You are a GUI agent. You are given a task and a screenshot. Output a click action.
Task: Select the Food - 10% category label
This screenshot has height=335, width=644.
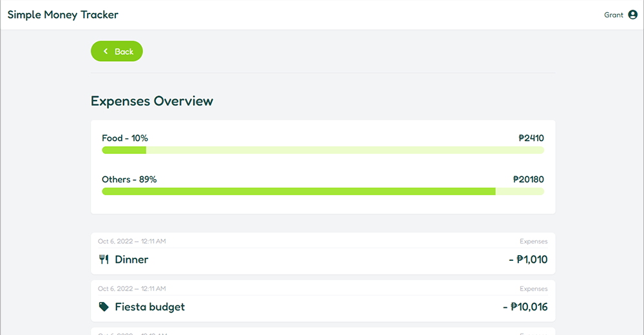pos(125,138)
